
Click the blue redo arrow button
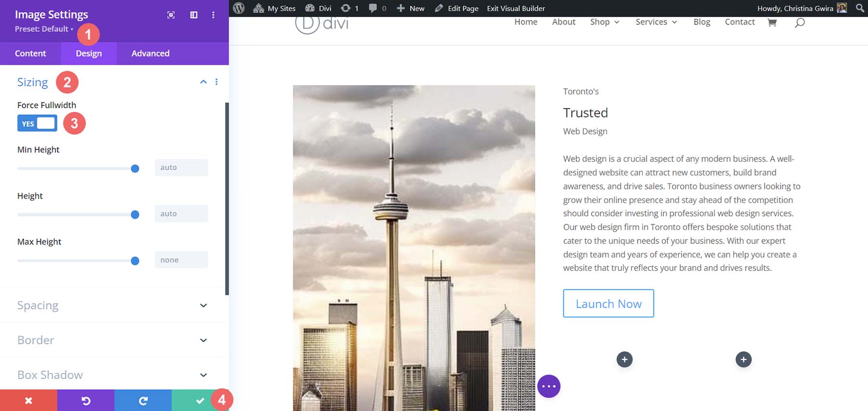143,400
